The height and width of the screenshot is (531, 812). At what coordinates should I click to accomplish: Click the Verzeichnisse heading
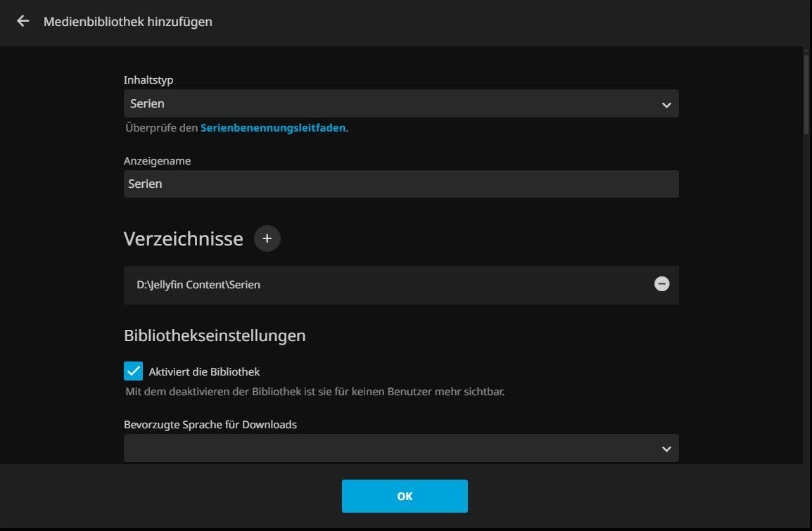coord(183,239)
